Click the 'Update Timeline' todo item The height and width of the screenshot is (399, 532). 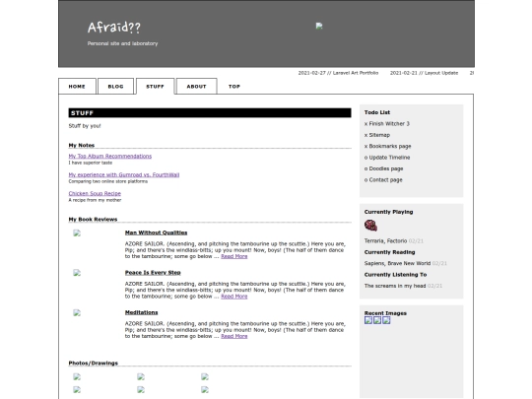pyautogui.click(x=387, y=158)
